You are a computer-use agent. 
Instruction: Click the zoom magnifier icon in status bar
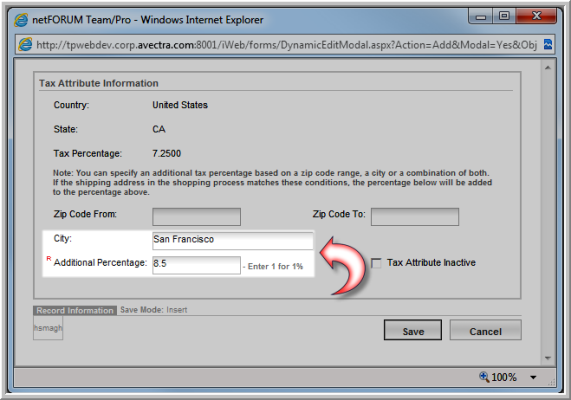click(484, 377)
